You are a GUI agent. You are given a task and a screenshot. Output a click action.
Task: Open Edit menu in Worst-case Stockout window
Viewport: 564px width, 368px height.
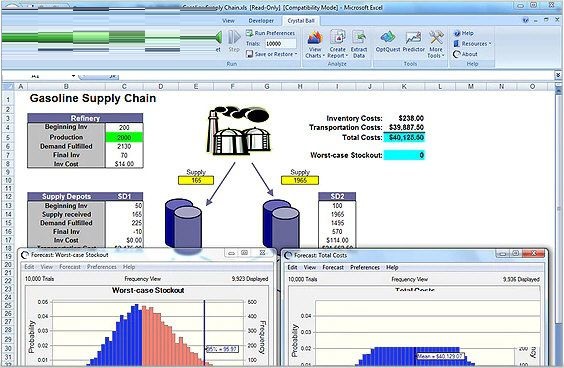(x=29, y=267)
